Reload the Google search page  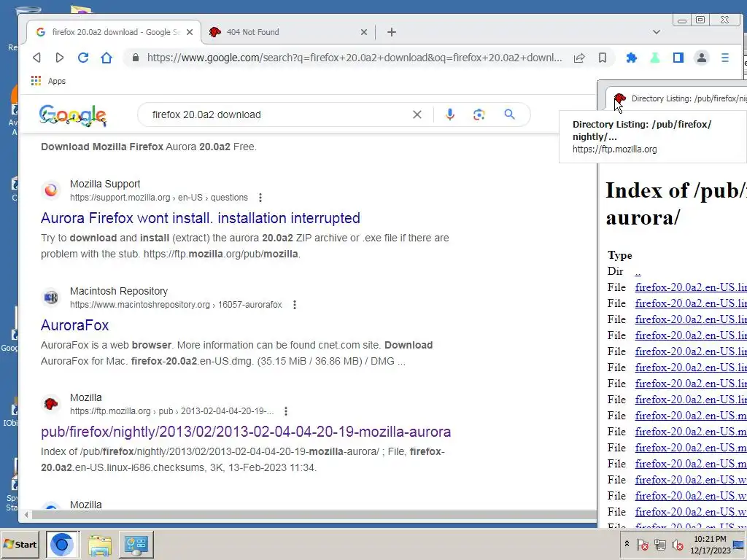(83, 58)
